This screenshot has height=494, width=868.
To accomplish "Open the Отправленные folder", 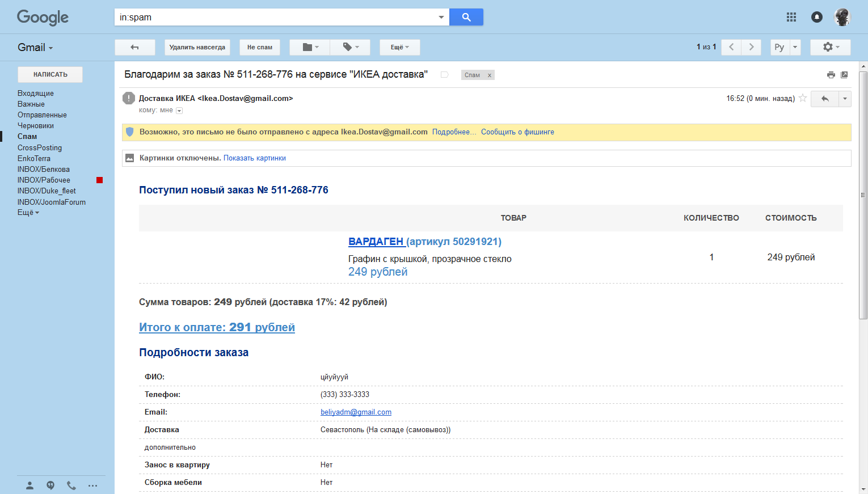I will coord(42,115).
